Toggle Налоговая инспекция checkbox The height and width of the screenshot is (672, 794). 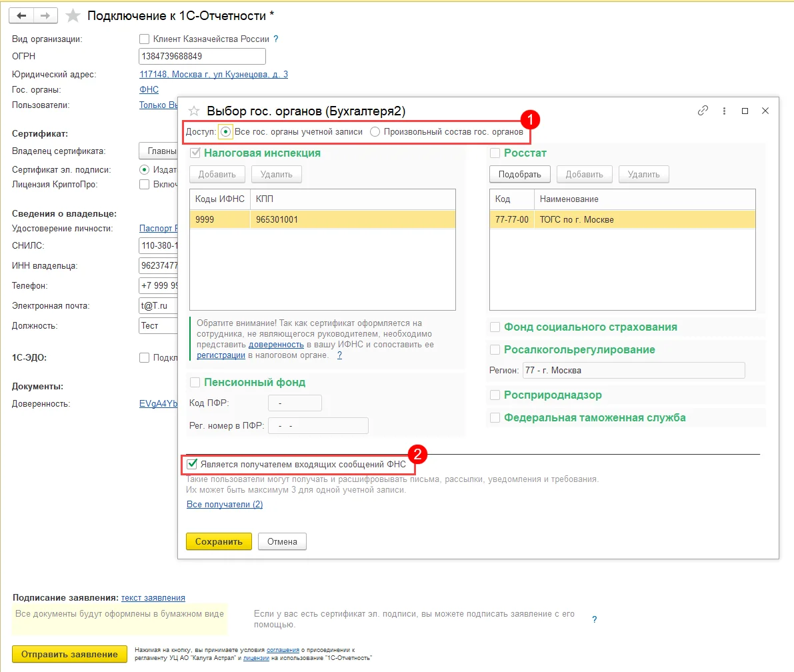click(x=195, y=153)
